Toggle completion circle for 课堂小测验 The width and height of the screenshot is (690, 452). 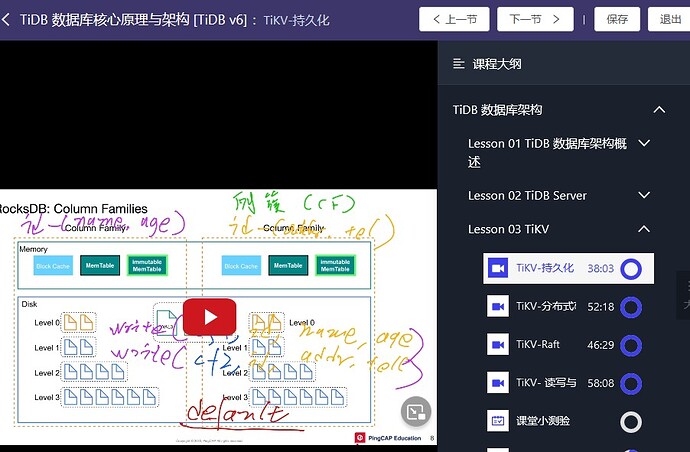[x=630, y=421]
